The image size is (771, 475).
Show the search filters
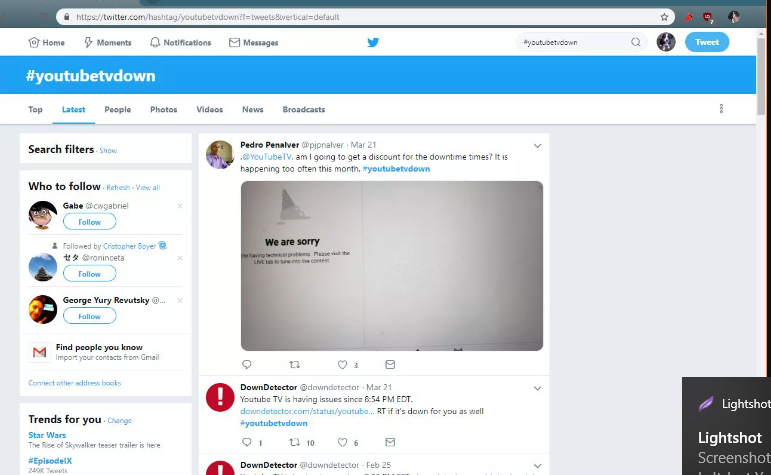click(x=108, y=150)
